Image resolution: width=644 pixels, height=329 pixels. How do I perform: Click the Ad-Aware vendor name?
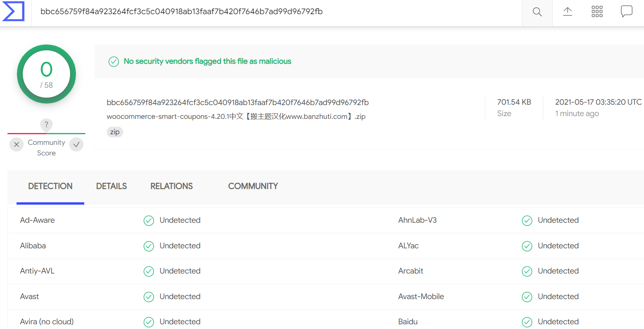tap(37, 220)
